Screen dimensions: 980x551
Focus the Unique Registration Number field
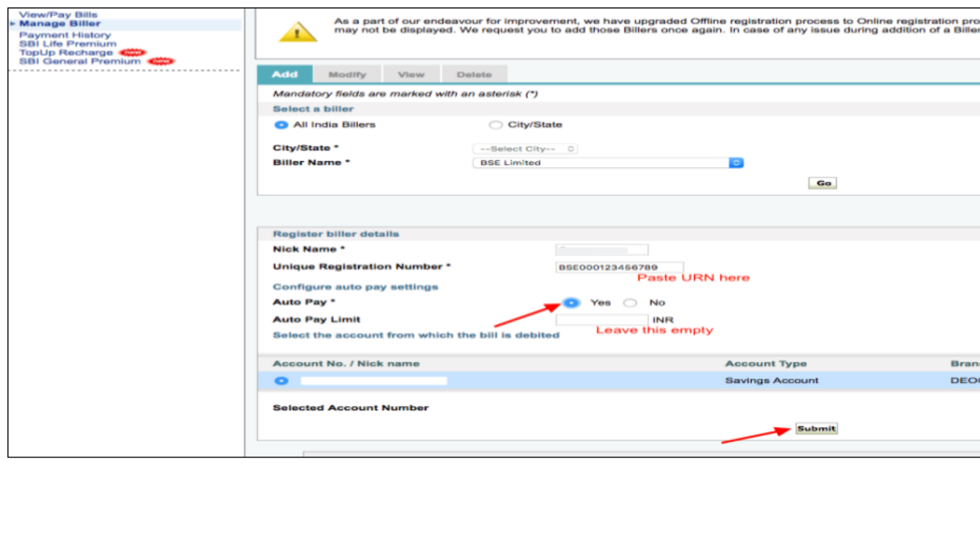(620, 267)
